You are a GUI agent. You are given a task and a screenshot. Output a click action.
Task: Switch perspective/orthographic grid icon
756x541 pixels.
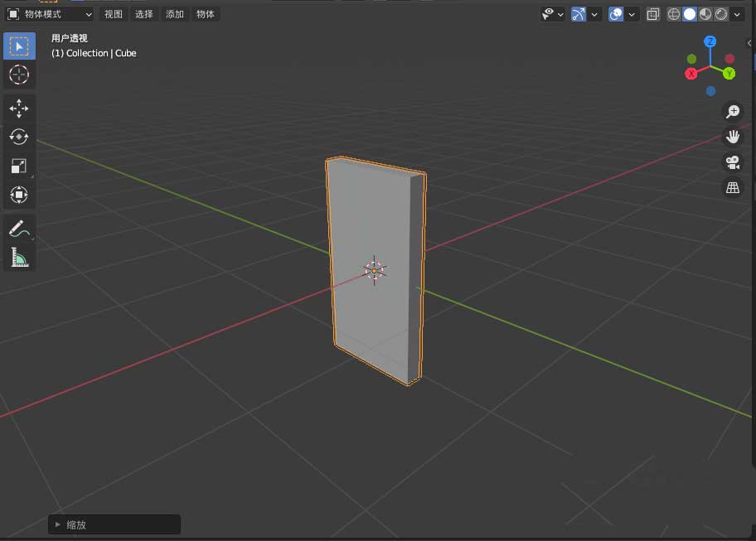point(733,188)
